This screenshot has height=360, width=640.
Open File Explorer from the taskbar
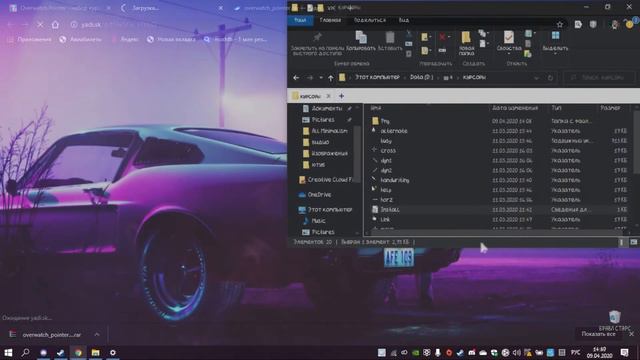[x=96, y=353]
